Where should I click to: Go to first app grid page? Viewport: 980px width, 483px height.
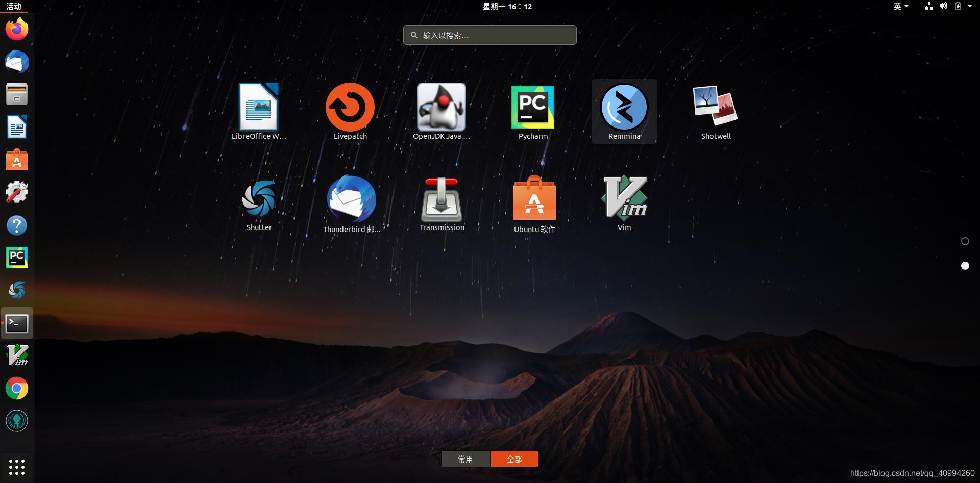pos(965,241)
